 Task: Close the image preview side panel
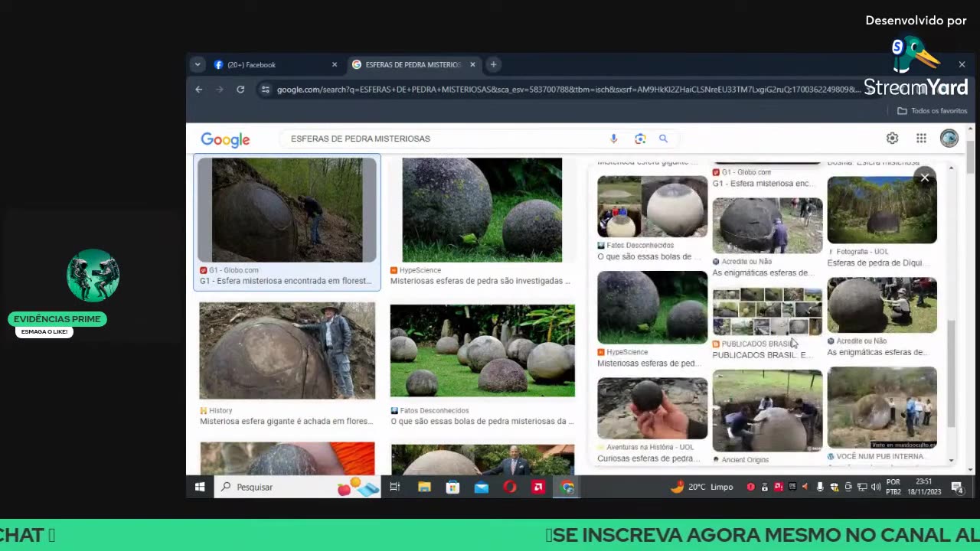[x=925, y=178]
